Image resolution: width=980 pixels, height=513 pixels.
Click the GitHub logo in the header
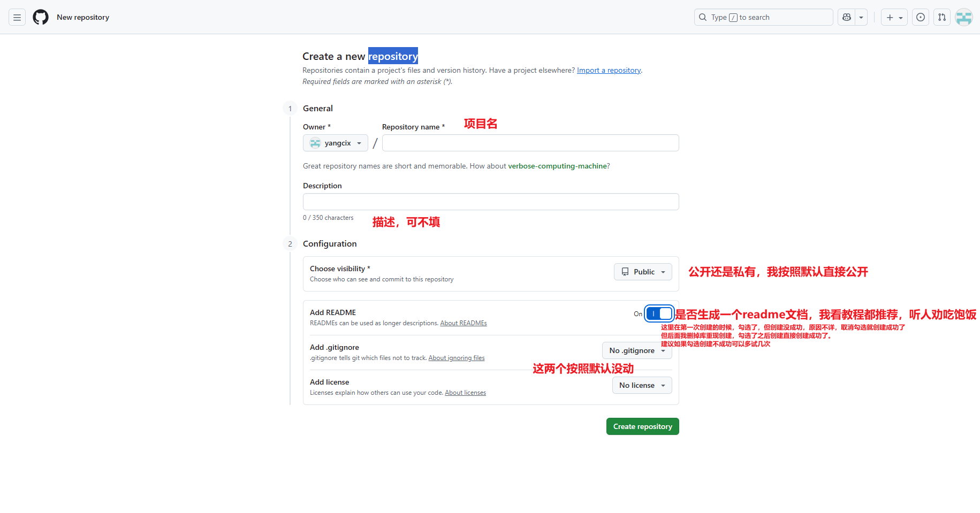[40, 17]
